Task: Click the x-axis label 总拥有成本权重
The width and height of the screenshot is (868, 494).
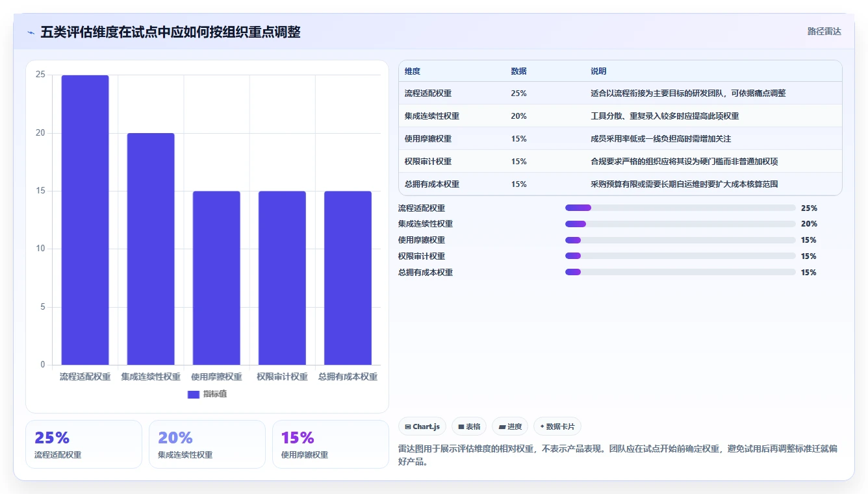Action: [x=348, y=377]
